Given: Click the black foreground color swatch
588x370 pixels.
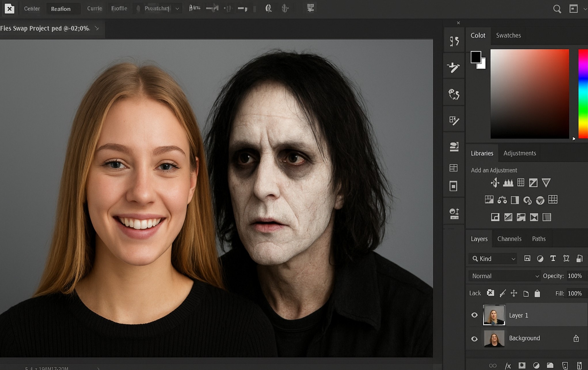Looking at the screenshot, I should [475, 57].
